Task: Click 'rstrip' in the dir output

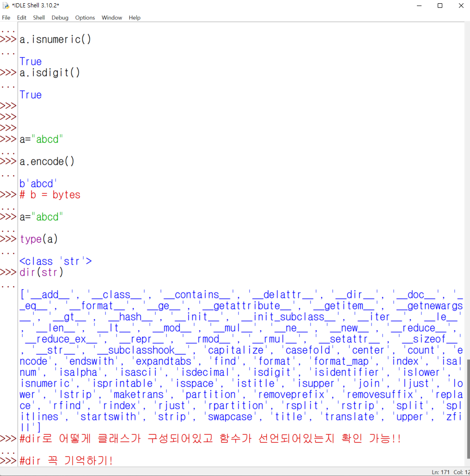Action: pyautogui.click(x=358, y=406)
